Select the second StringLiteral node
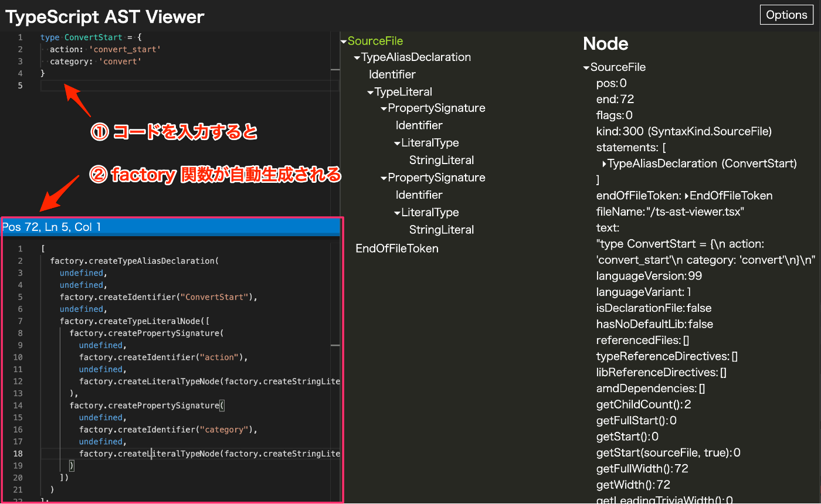Image resolution: width=821 pixels, height=504 pixels. [442, 230]
